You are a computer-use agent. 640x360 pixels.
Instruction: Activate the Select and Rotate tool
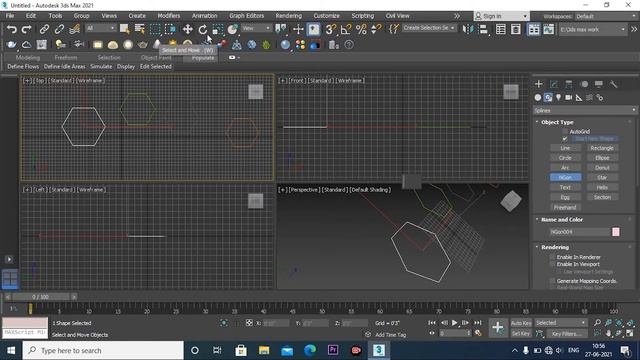pos(202,29)
